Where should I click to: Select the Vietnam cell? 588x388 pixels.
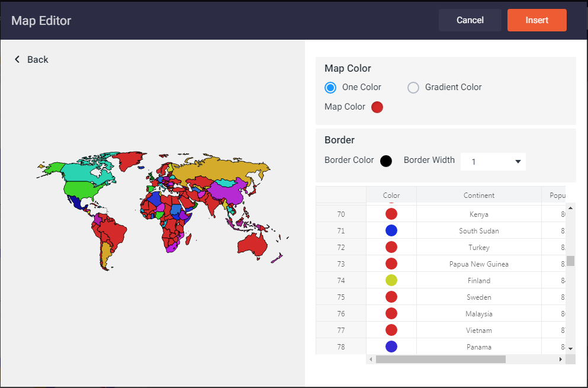(x=479, y=330)
